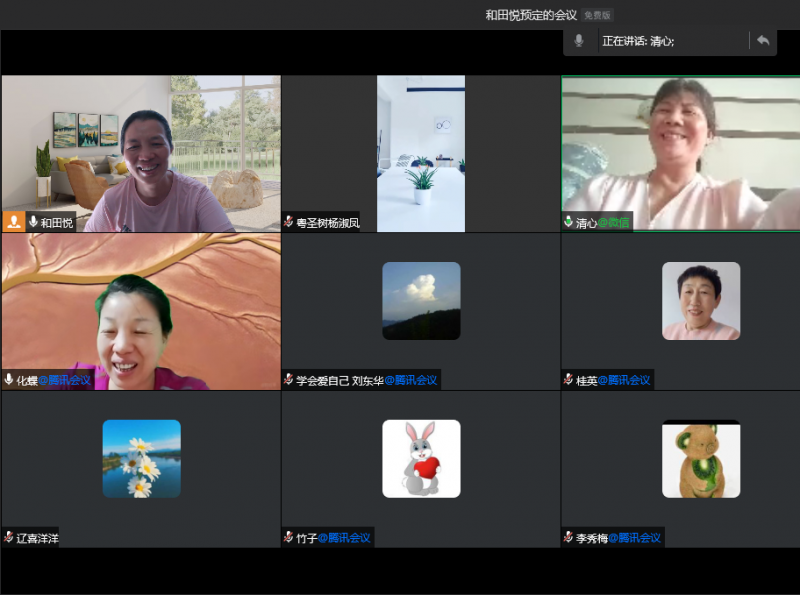The height and width of the screenshot is (595, 800).
Task: Select the bear avatar of 李秀梅
Action: [x=701, y=459]
